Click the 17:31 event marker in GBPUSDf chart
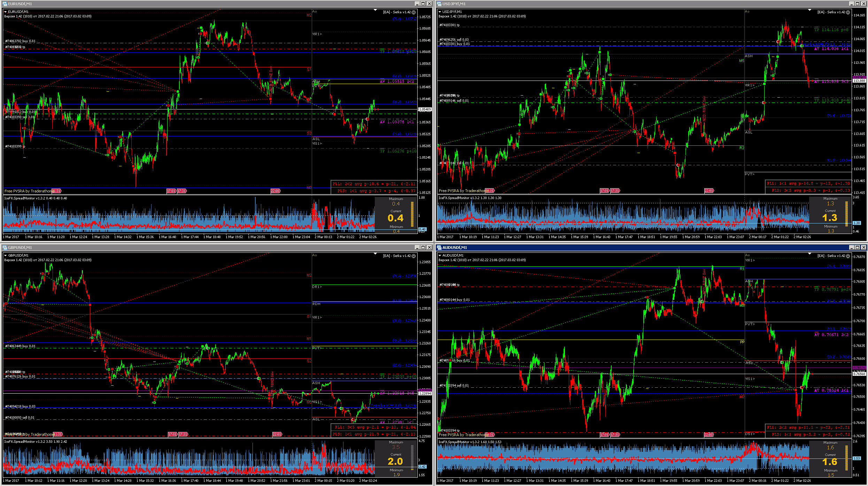Viewport: 868px width, 486px height. [183, 434]
